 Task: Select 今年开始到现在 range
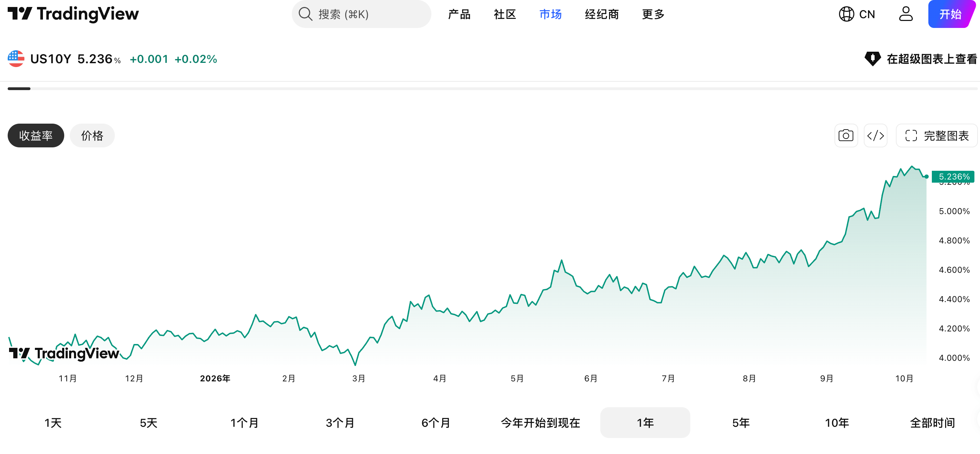tap(541, 423)
